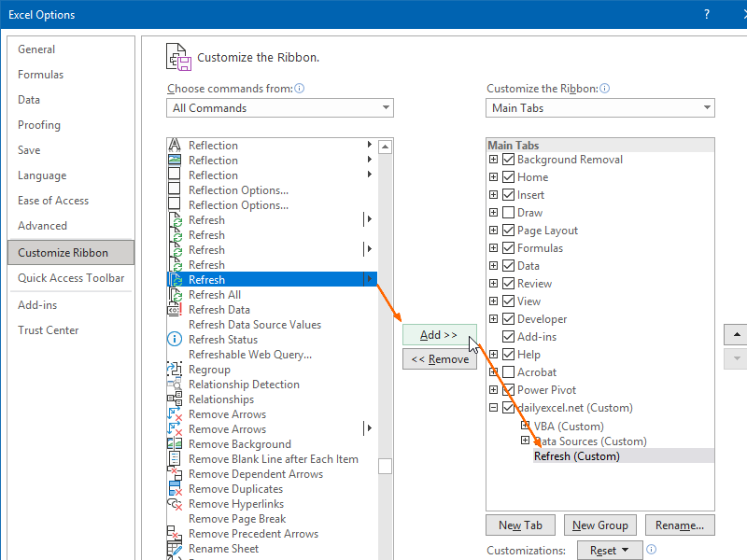Toggle the Developer tab checkbox

(x=509, y=319)
